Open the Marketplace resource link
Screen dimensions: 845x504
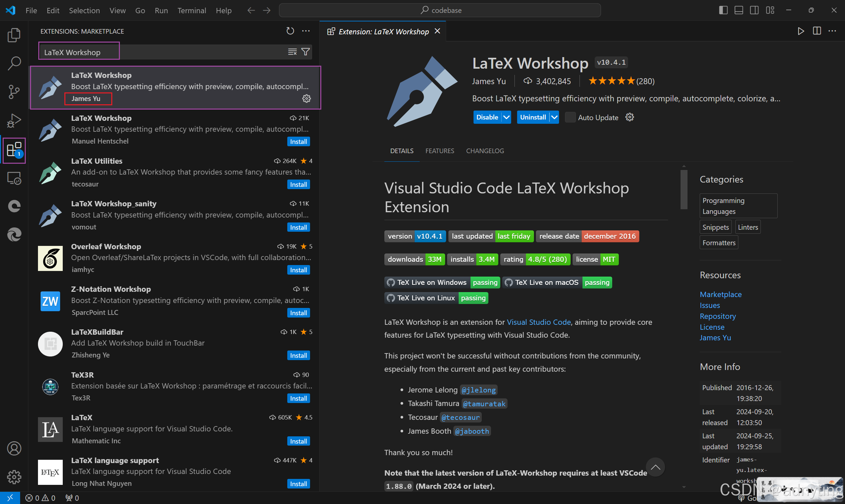coord(721,294)
